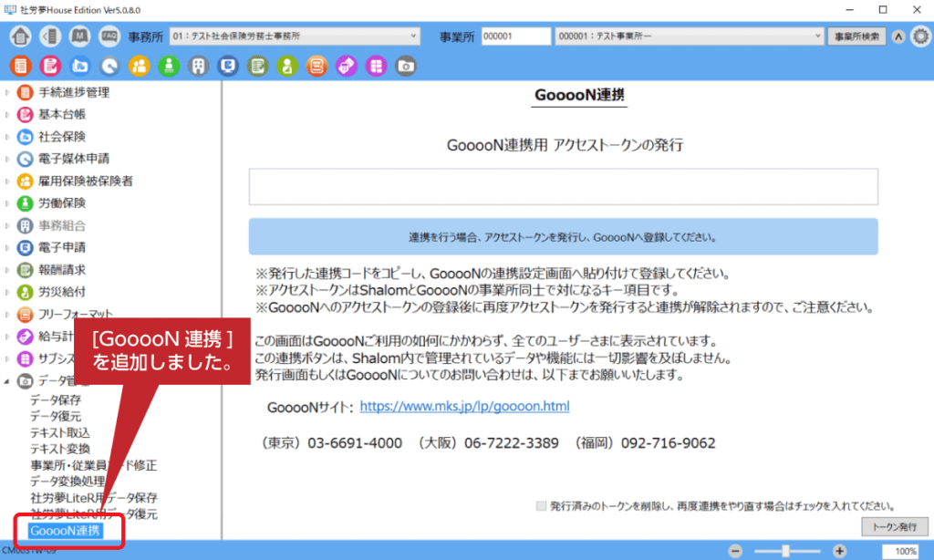This screenshot has height=560, width=934.
Task: Click the トークン発行 button
Action: coord(894,526)
